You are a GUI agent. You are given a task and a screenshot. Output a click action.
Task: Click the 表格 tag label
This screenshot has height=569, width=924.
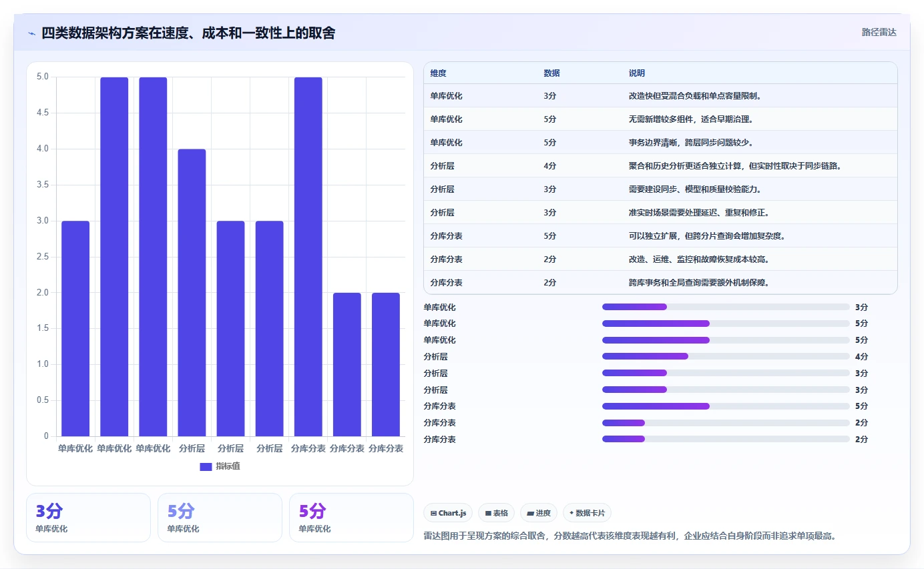tap(501, 513)
